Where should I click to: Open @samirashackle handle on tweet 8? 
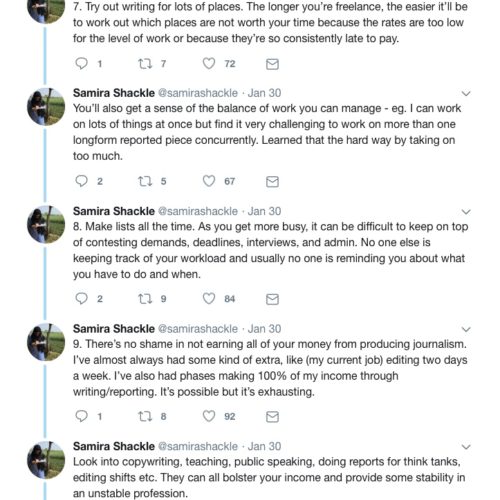point(198,211)
